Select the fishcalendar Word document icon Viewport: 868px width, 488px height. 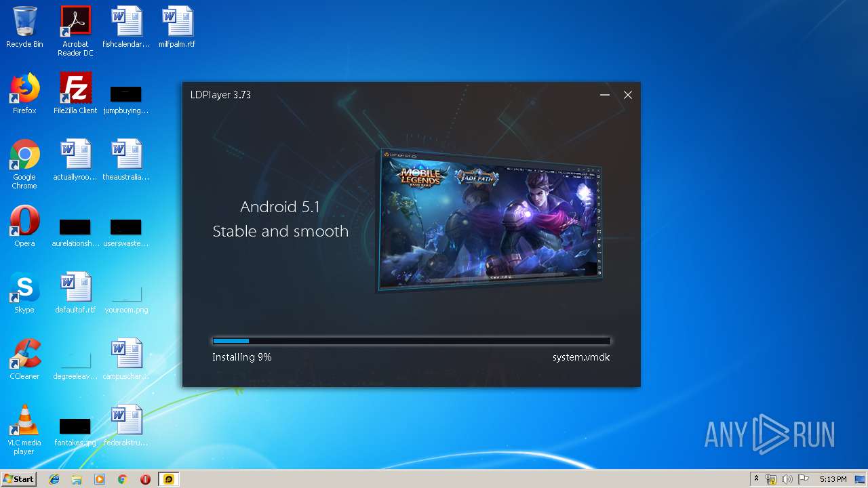126,27
